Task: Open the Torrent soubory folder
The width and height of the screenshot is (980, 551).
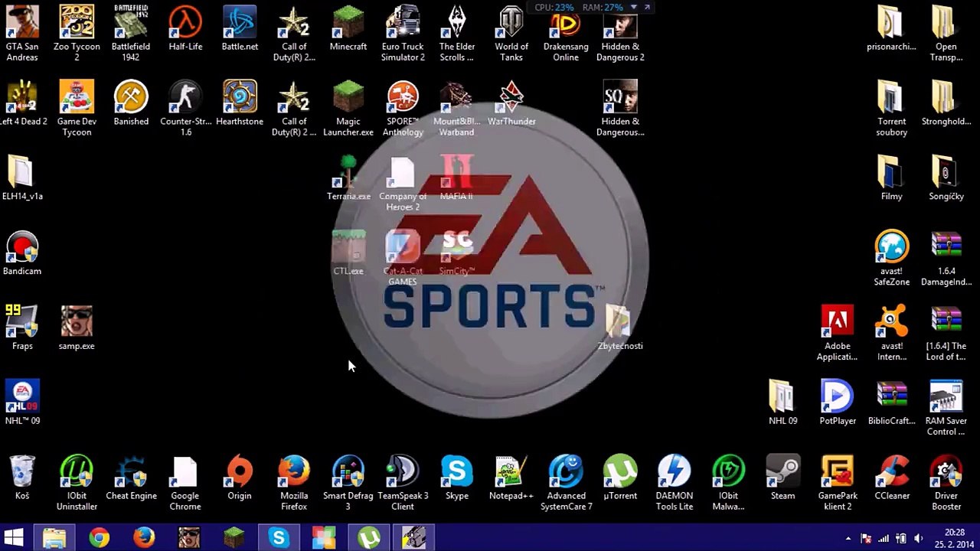Action: click(x=892, y=108)
